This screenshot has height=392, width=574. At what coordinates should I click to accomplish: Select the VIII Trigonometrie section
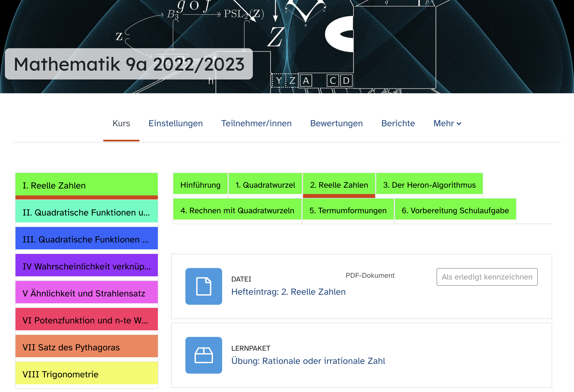pyautogui.click(x=86, y=374)
